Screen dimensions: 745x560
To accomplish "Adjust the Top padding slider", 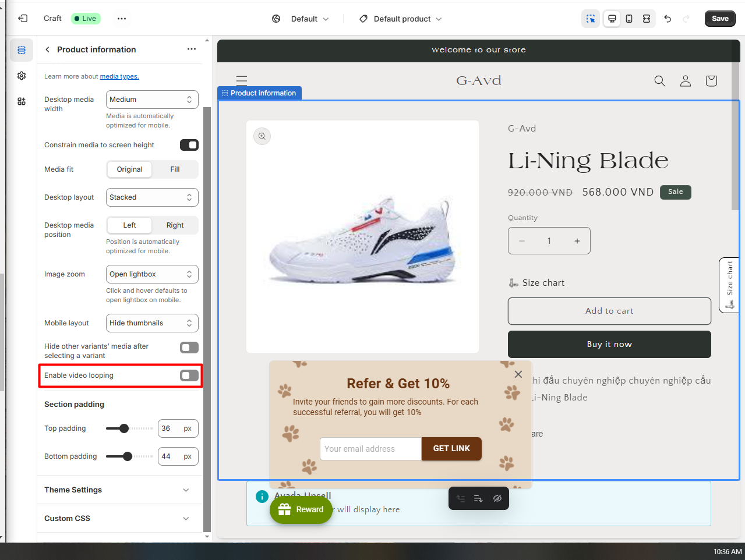I will point(124,428).
